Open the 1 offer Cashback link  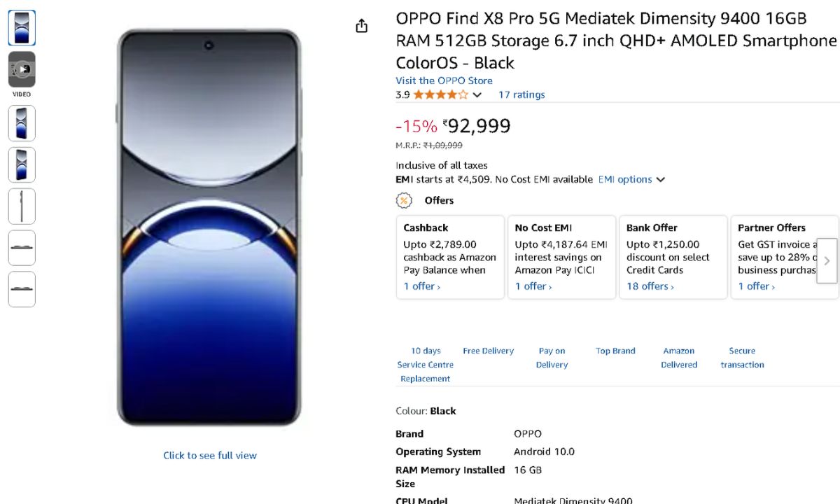(x=421, y=286)
